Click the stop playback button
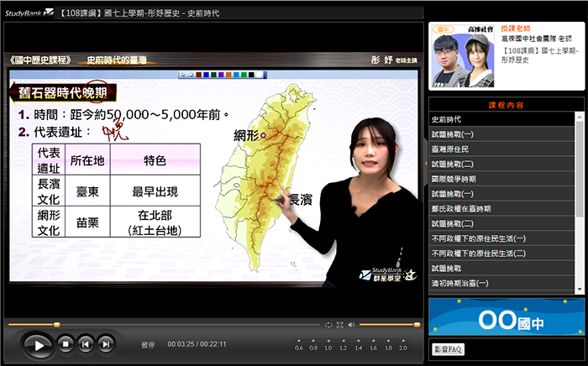The height and width of the screenshot is (366, 588). click(66, 343)
